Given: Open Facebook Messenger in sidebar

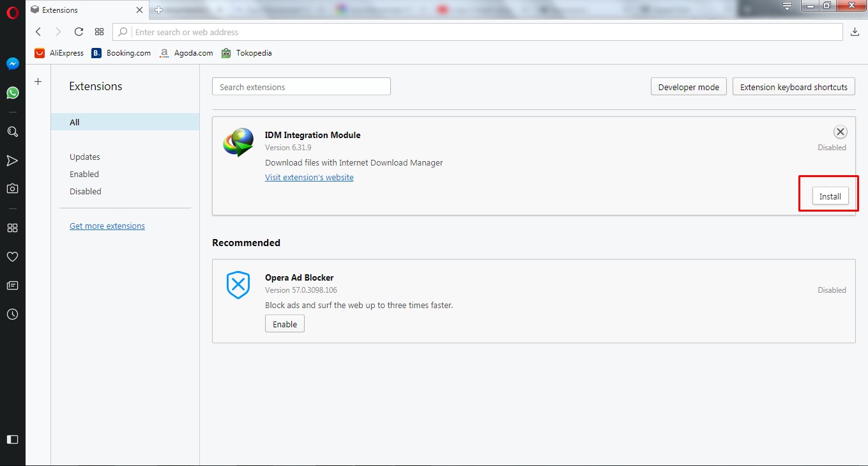Looking at the screenshot, I should pos(12,64).
